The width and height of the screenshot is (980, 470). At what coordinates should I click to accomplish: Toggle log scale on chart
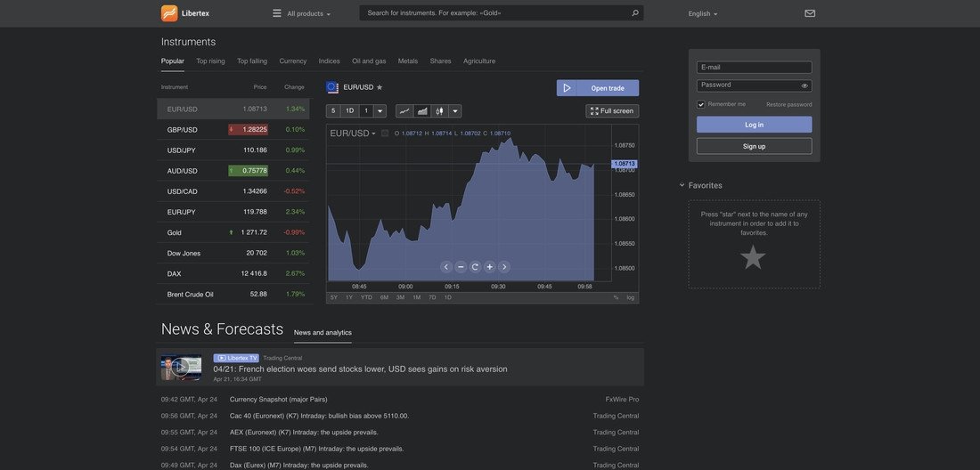pyautogui.click(x=631, y=297)
